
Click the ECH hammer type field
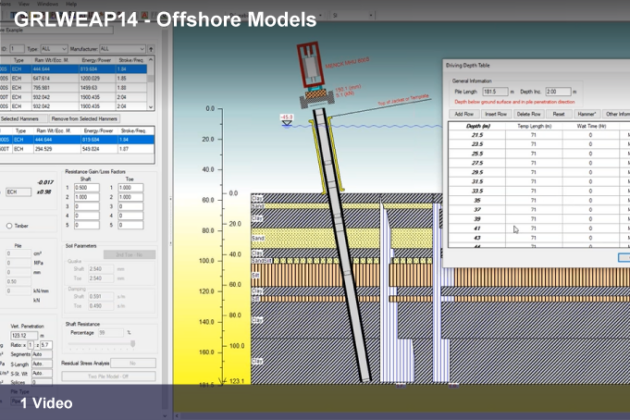tap(18, 192)
